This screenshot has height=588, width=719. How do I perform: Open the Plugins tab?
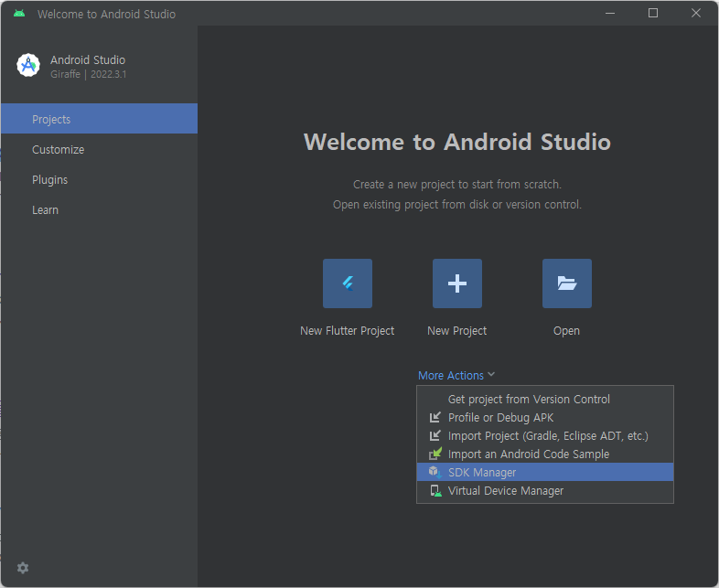click(99, 179)
